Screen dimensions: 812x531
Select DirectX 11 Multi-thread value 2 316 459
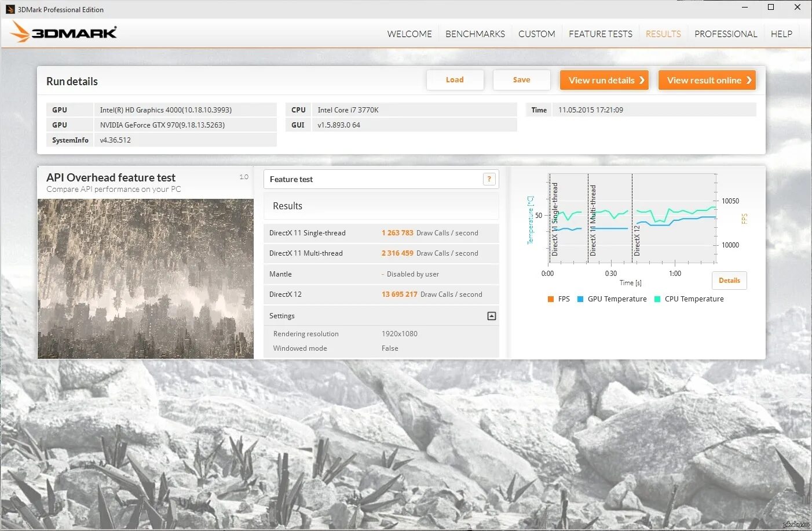397,253
